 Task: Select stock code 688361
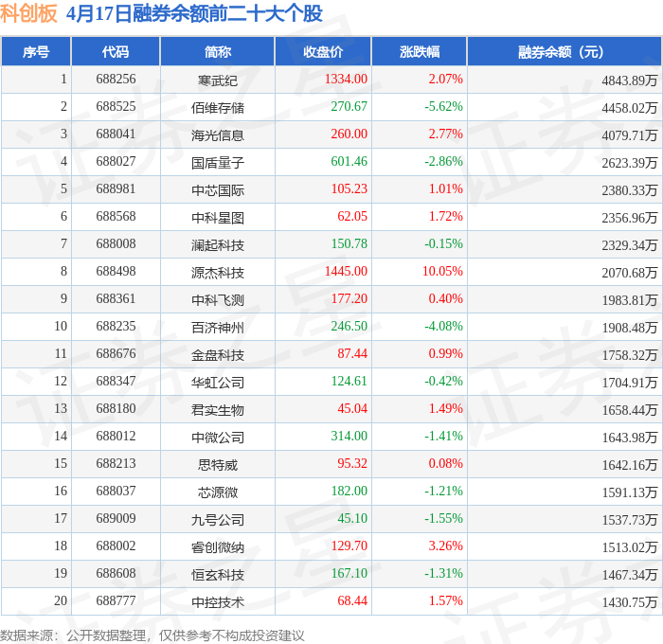coord(116,299)
